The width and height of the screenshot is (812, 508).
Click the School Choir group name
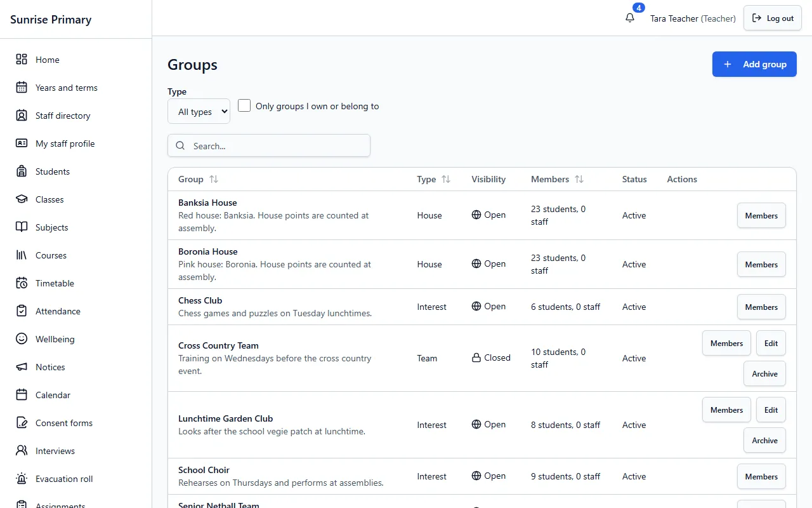pos(204,470)
